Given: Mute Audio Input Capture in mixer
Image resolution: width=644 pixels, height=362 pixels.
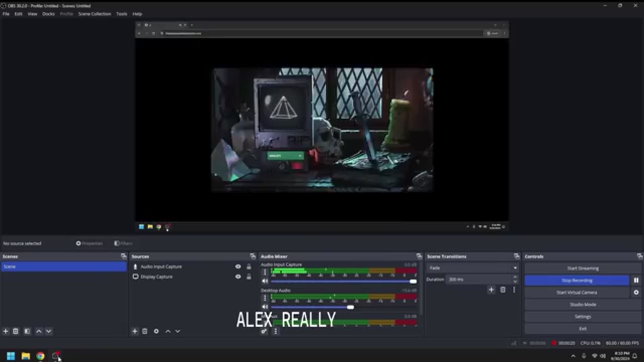Looking at the screenshot, I should click(265, 281).
